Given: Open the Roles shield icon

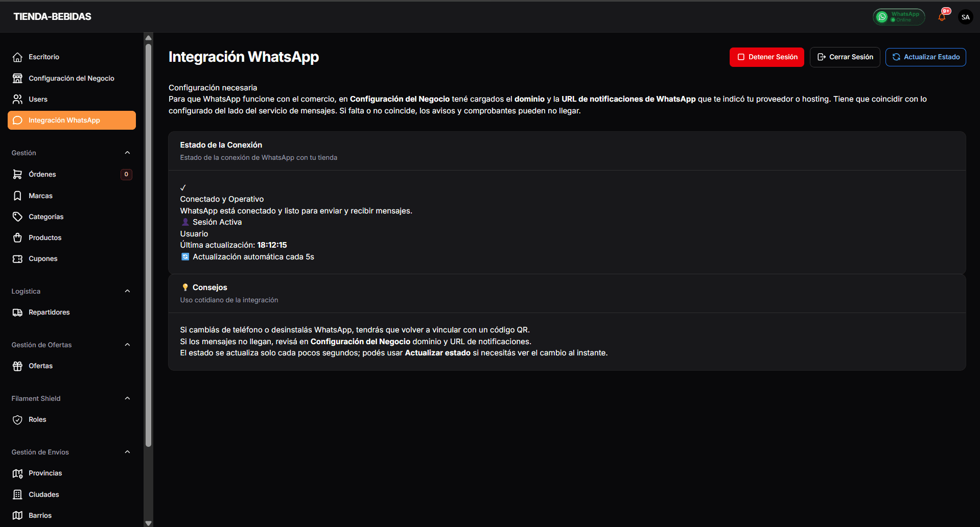Looking at the screenshot, I should (18, 419).
